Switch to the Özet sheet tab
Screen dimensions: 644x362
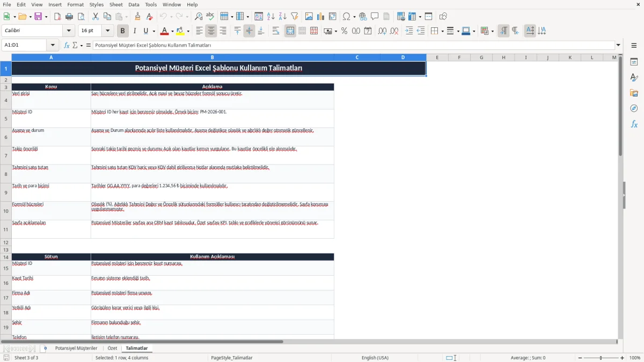[112, 348]
